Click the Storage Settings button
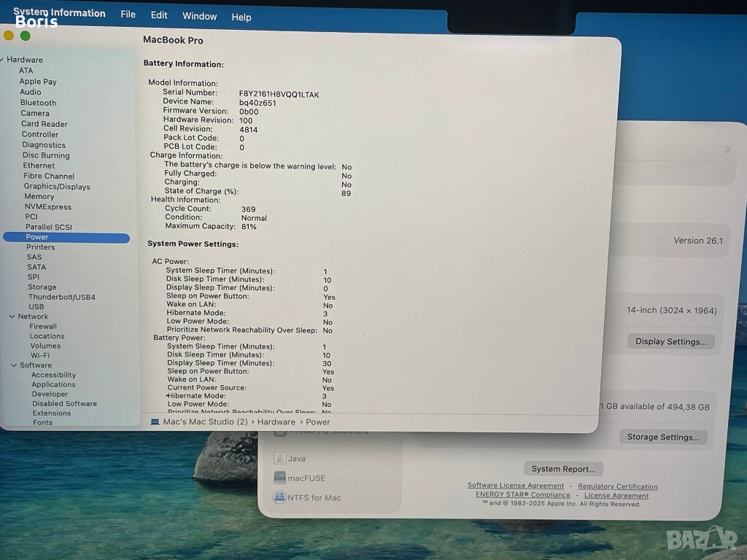This screenshot has width=747, height=560. tap(662, 437)
